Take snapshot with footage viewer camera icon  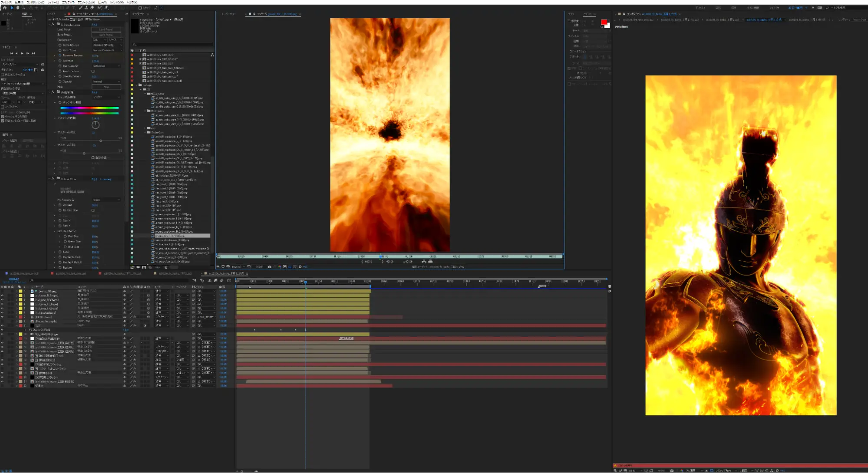tap(270, 267)
